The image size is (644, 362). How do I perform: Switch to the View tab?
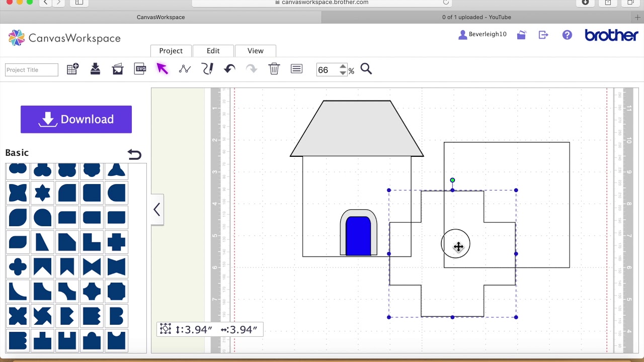[x=256, y=51]
